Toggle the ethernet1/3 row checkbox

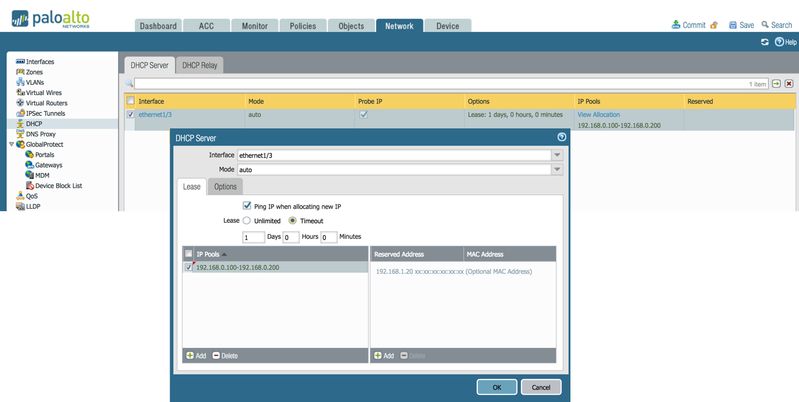[130, 115]
